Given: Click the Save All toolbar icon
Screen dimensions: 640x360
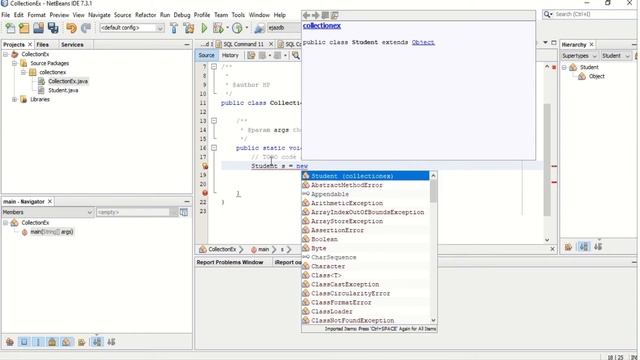Looking at the screenshot, I should [53, 28].
